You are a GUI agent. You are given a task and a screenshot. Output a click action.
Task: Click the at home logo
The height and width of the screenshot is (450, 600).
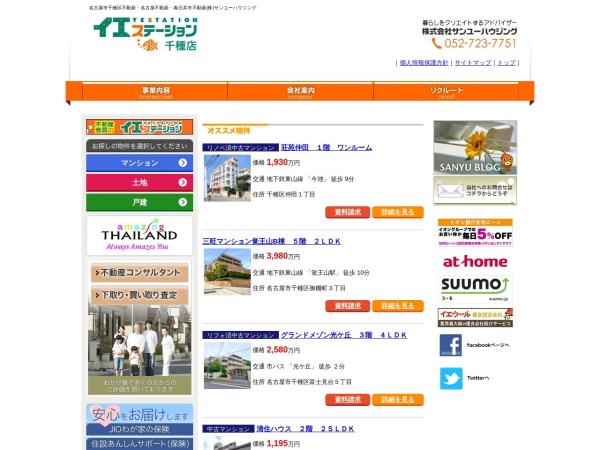[475, 262]
